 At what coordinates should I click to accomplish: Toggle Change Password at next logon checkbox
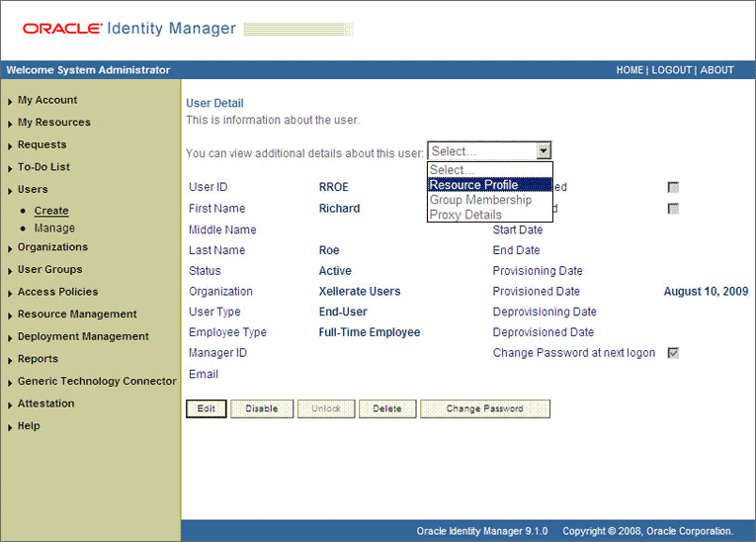pyautogui.click(x=673, y=353)
